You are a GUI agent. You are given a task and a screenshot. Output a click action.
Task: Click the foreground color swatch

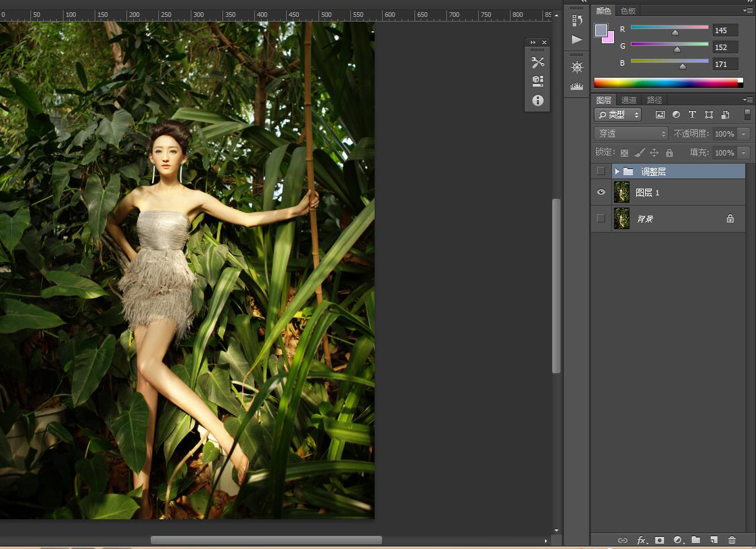coord(600,30)
